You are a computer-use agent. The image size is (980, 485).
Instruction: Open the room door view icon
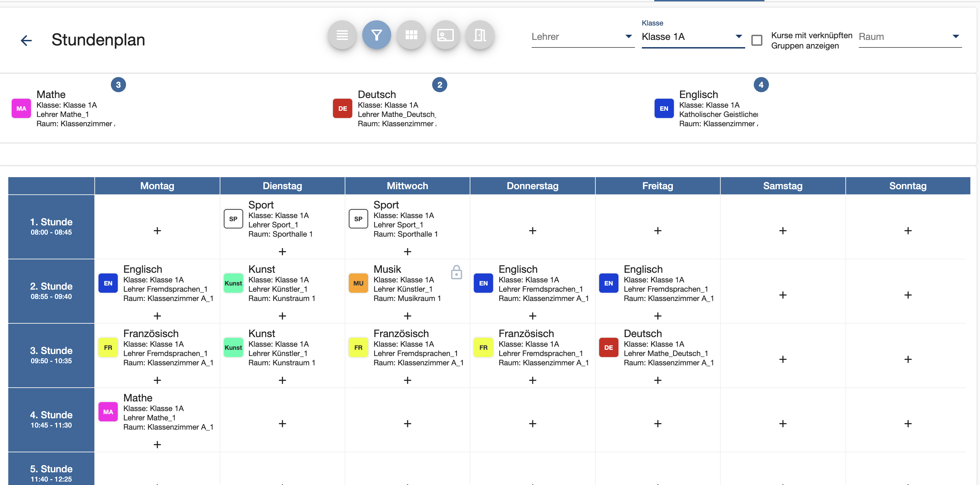(480, 35)
